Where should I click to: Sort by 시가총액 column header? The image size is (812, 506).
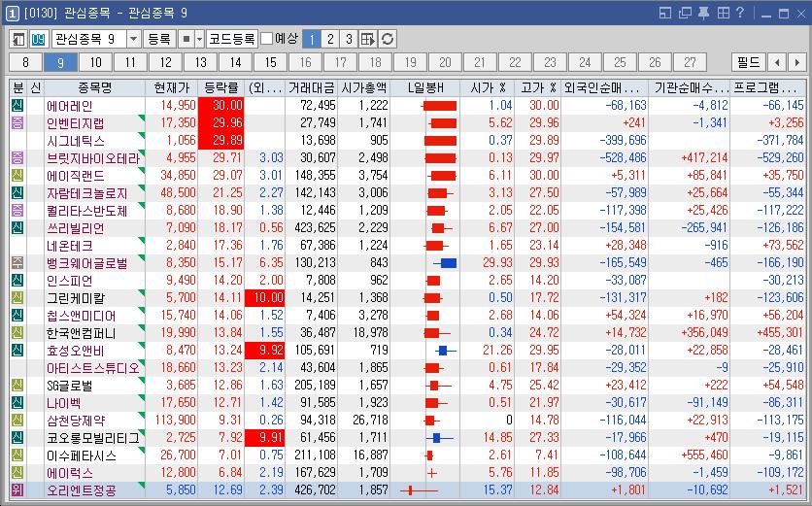pyautogui.click(x=364, y=87)
